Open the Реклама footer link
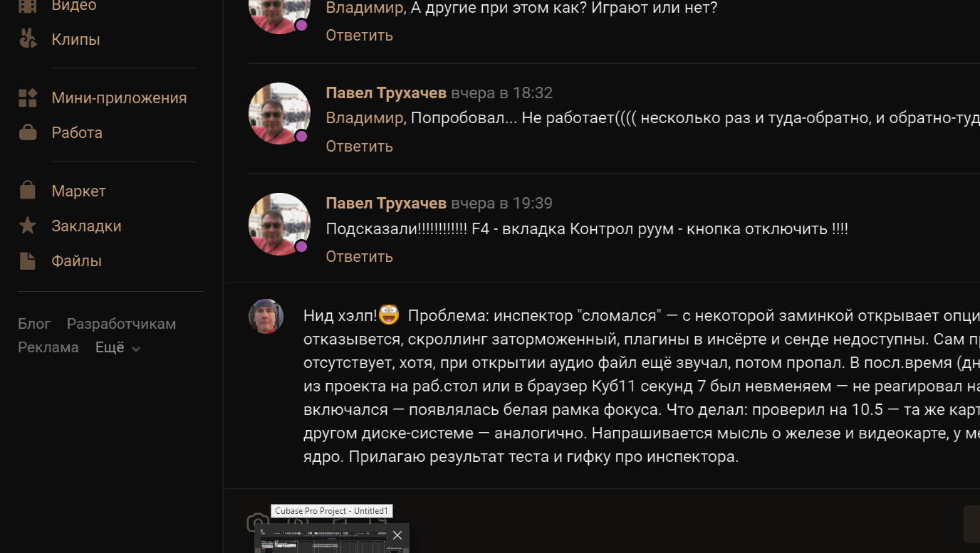The width and height of the screenshot is (980, 553). click(48, 348)
